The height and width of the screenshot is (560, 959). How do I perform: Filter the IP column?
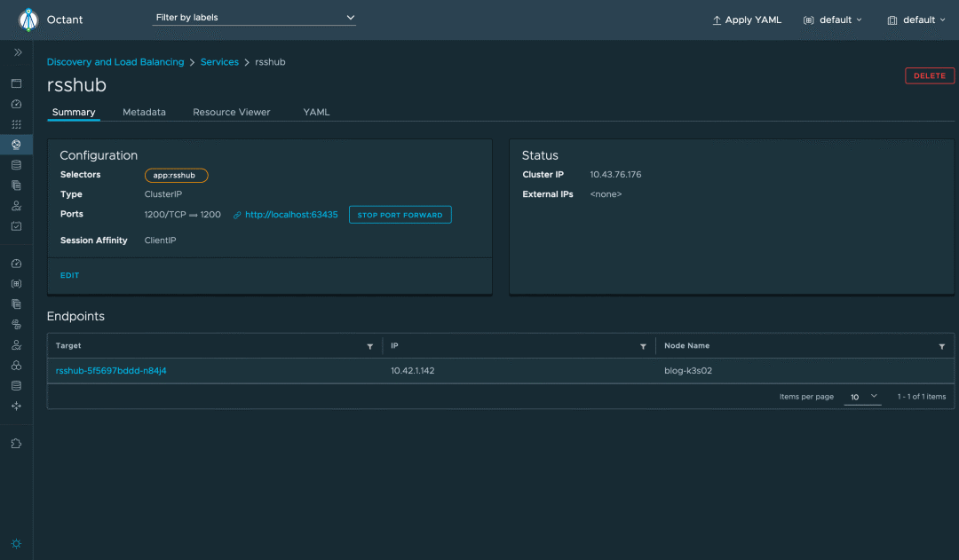[643, 347]
